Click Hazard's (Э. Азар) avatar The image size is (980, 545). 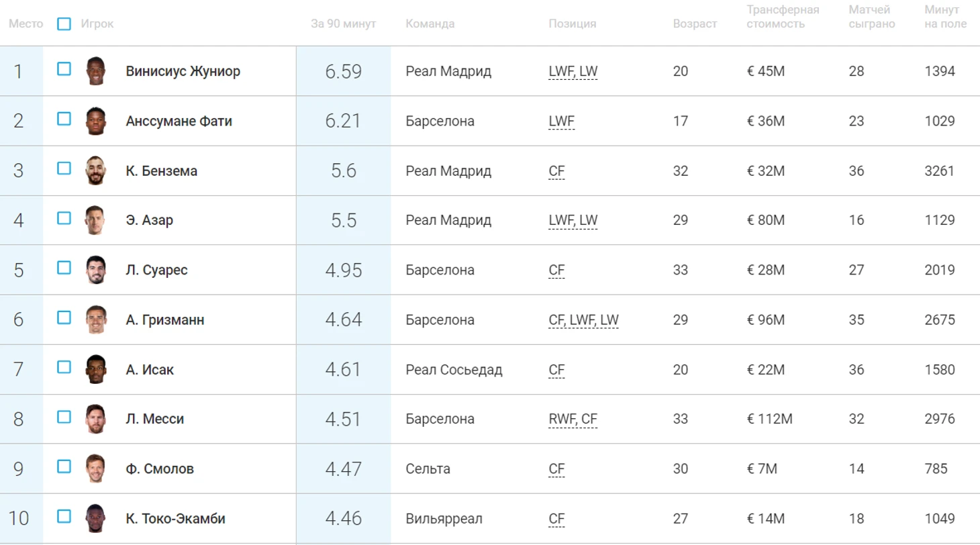[97, 220]
